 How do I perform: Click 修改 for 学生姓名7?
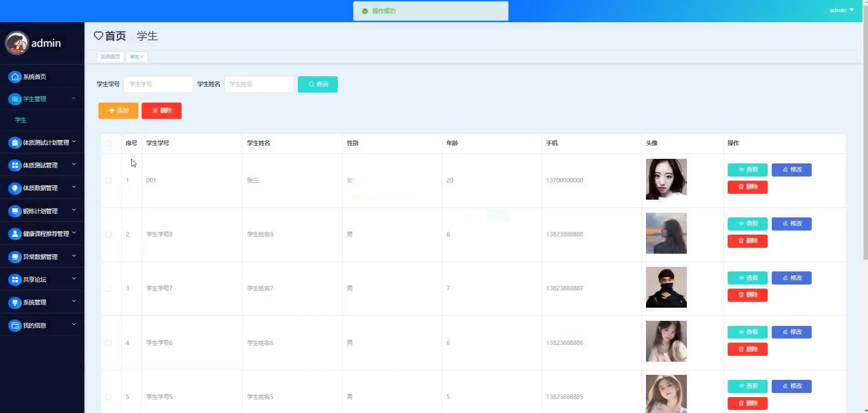pos(792,278)
